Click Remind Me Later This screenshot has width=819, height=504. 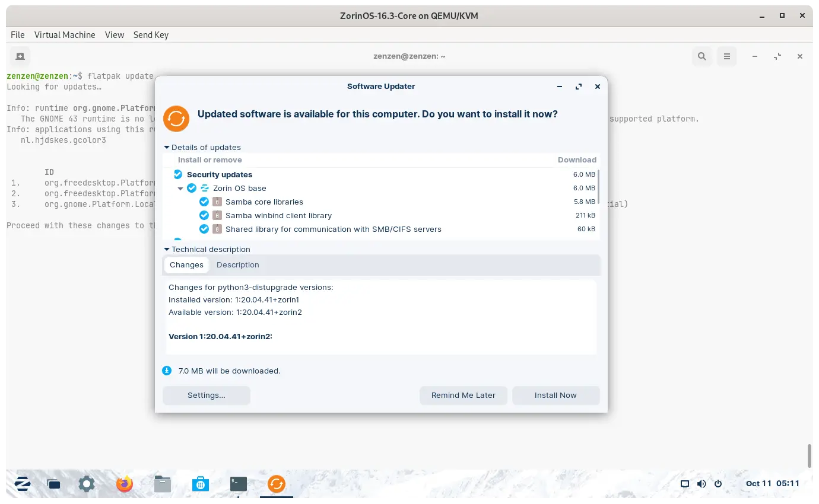464,395
